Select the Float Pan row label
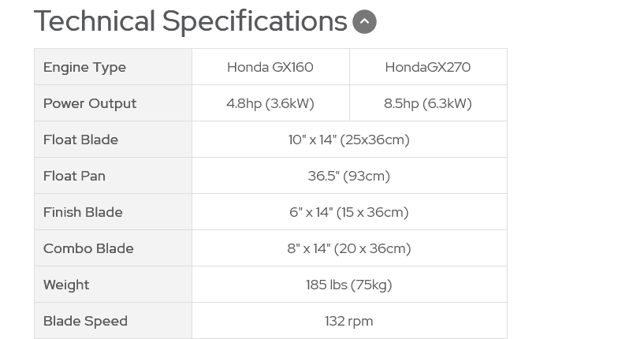 coord(74,176)
